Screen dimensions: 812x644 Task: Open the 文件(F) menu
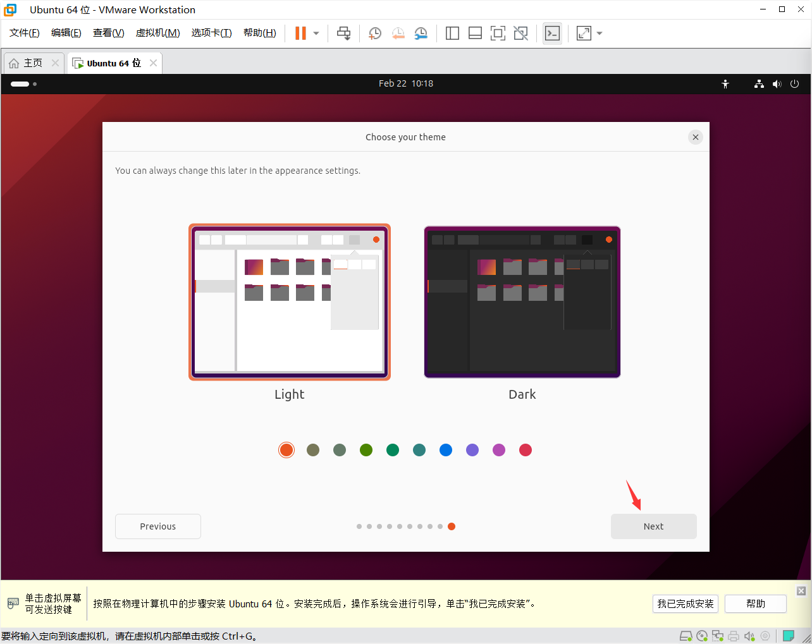pos(25,33)
